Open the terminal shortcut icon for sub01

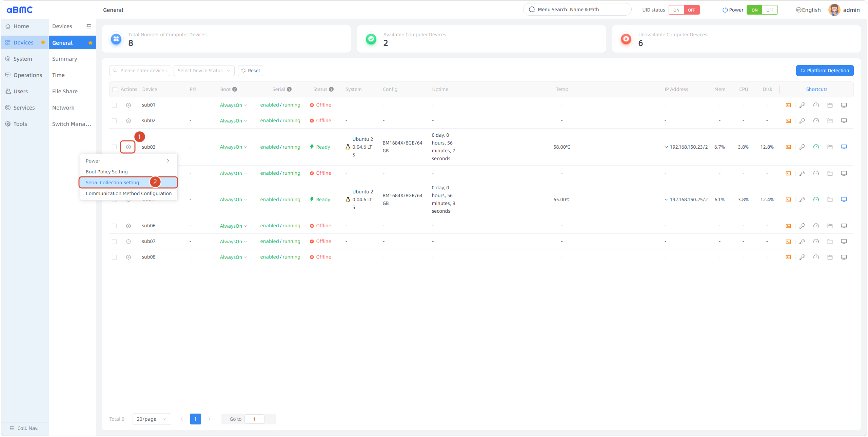788,105
